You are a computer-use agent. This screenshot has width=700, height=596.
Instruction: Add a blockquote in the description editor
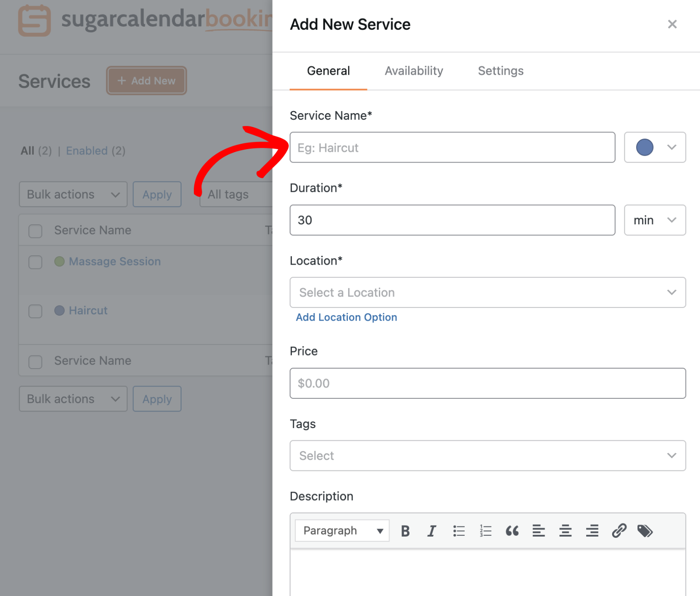tap(512, 531)
